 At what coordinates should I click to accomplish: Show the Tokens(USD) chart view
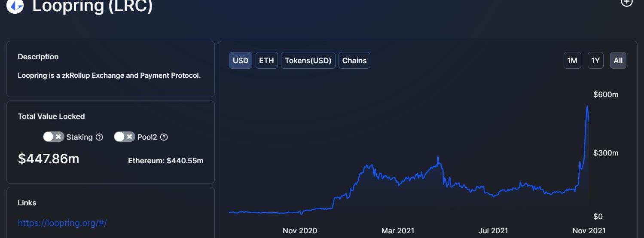[308, 61]
